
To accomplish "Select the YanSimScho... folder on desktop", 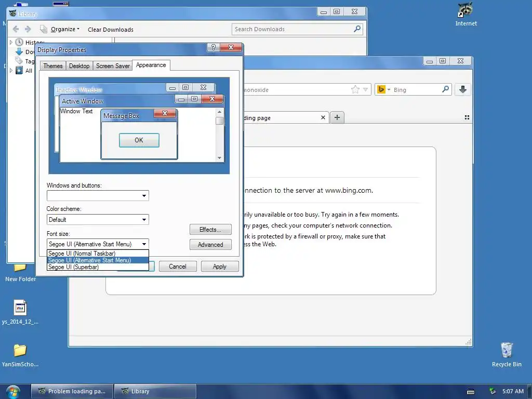I will click(x=20, y=355).
